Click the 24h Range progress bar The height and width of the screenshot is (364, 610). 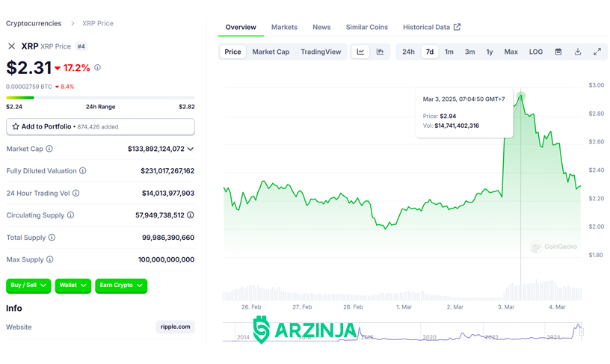click(100, 98)
